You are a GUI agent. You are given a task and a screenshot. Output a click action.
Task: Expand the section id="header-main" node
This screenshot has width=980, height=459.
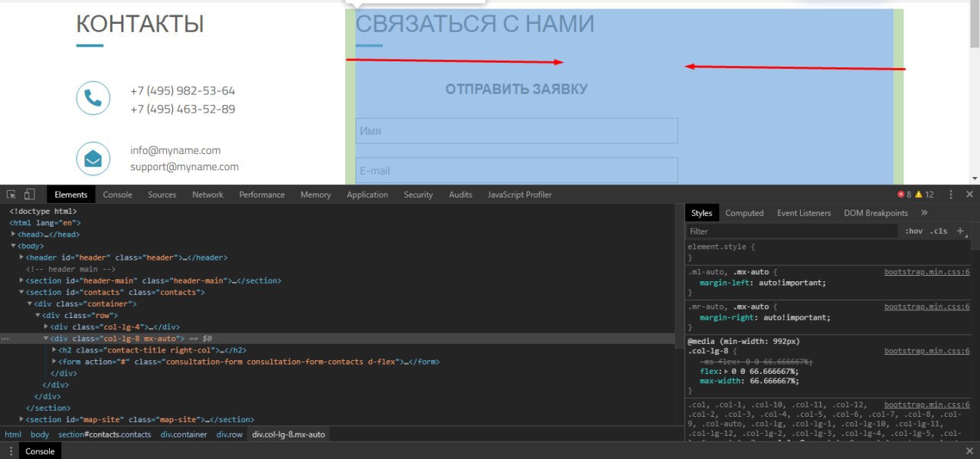(21, 280)
